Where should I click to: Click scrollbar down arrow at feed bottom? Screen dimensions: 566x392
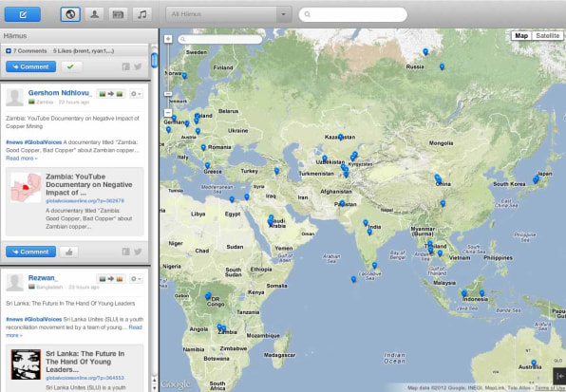click(x=154, y=388)
